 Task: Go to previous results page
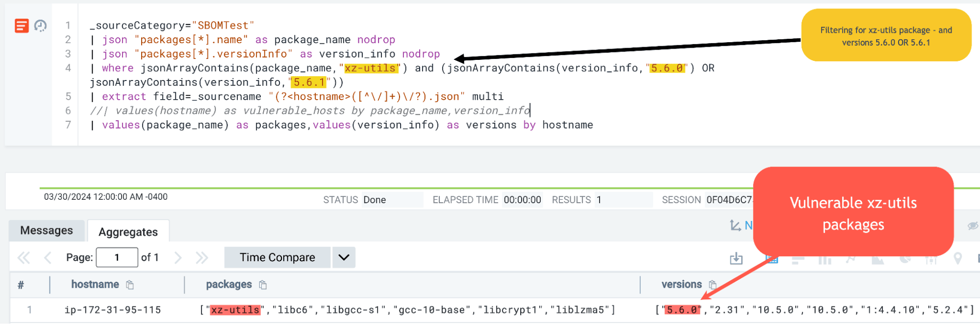[48, 258]
